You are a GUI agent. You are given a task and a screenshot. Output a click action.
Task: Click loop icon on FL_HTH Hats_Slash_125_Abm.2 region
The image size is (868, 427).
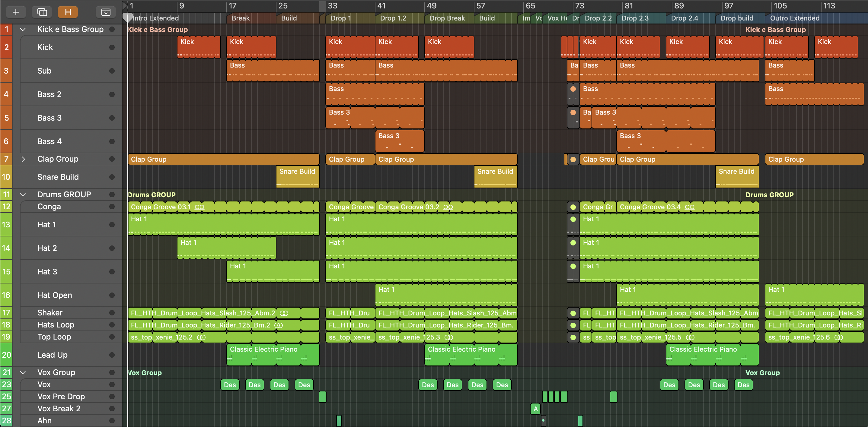coord(284,314)
